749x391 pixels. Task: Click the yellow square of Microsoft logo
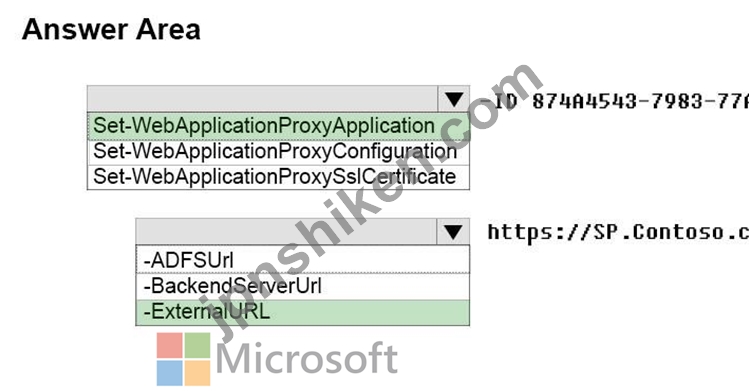197,373
